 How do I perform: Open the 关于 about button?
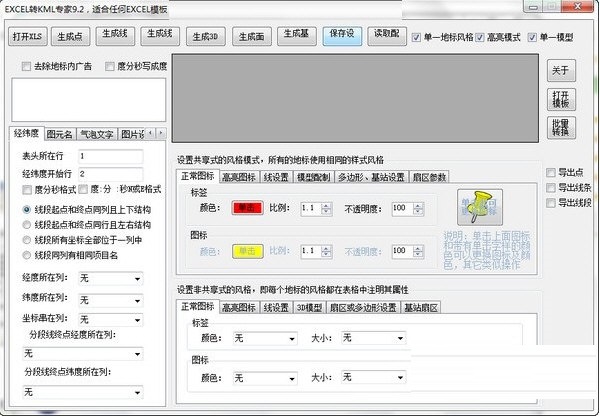[561, 70]
